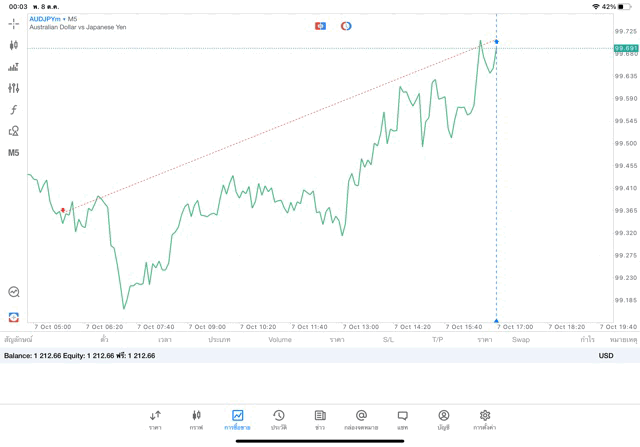Tap the Balance and Equity summary row
This screenshot has height=447, width=640.
click(x=80, y=355)
